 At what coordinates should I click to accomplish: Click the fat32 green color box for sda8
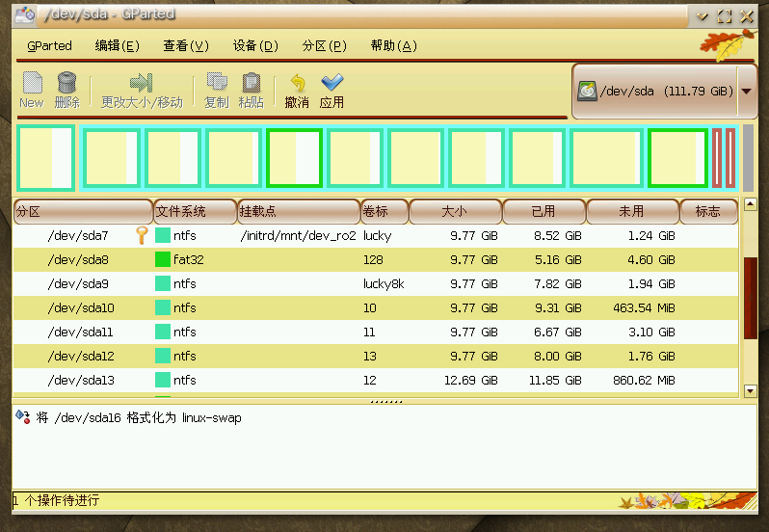point(162,259)
